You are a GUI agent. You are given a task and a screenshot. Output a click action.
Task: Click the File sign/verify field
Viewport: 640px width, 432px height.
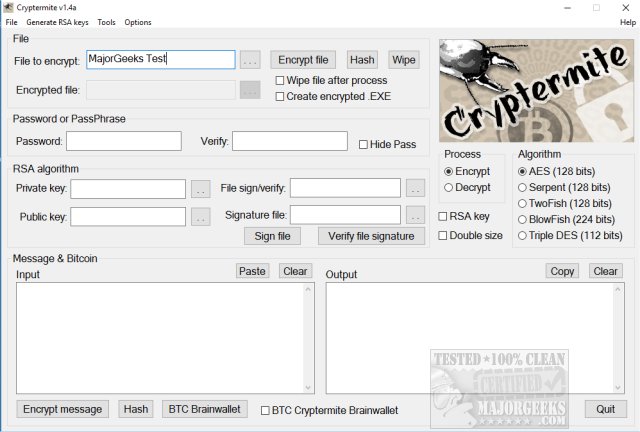(345, 188)
